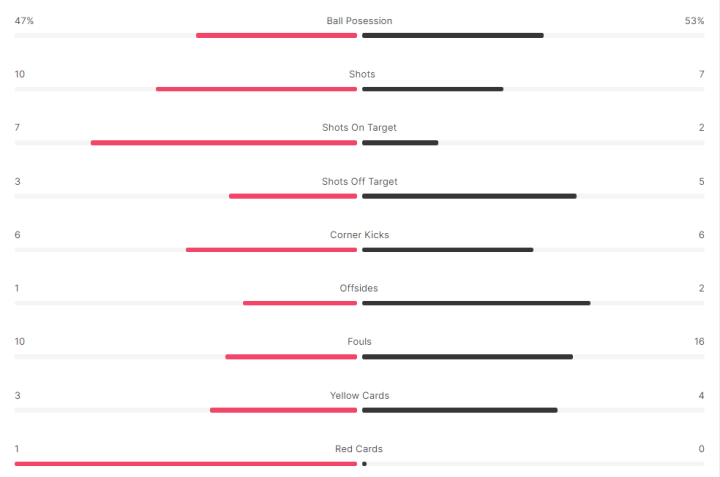Click the red Corner Kicks bar

point(271,250)
